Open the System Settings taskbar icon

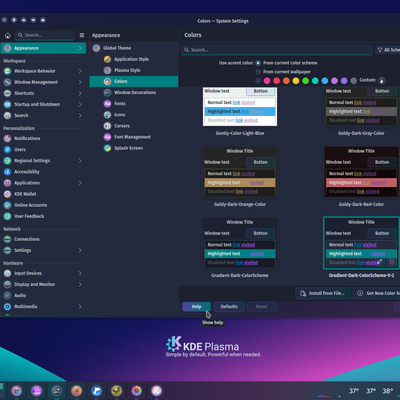pos(57,390)
